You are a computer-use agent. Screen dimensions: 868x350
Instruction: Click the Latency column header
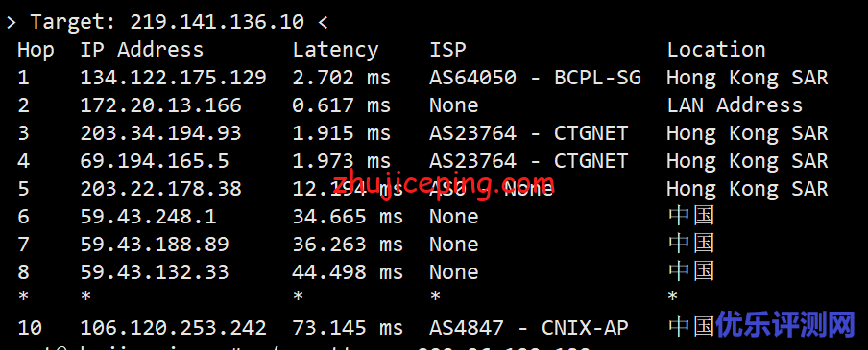tap(335, 50)
